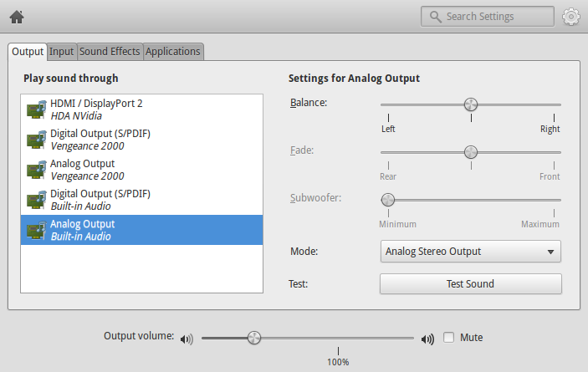The width and height of the screenshot is (588, 372).
Task: Click the Mute label text
Action: coord(472,338)
